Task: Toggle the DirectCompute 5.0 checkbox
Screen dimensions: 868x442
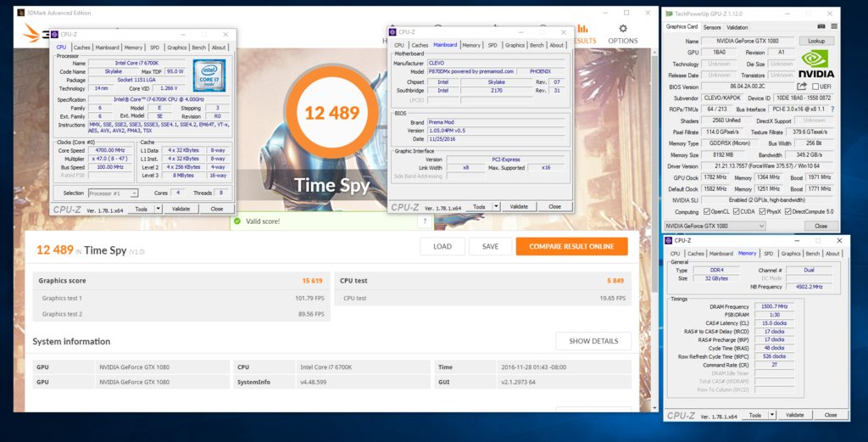Action: (787, 211)
